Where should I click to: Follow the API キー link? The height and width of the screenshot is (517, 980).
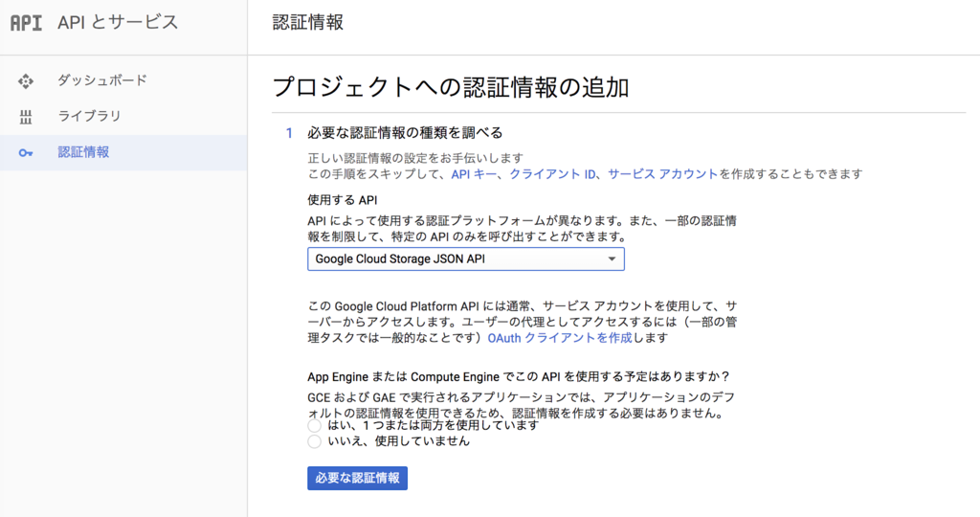(x=474, y=174)
